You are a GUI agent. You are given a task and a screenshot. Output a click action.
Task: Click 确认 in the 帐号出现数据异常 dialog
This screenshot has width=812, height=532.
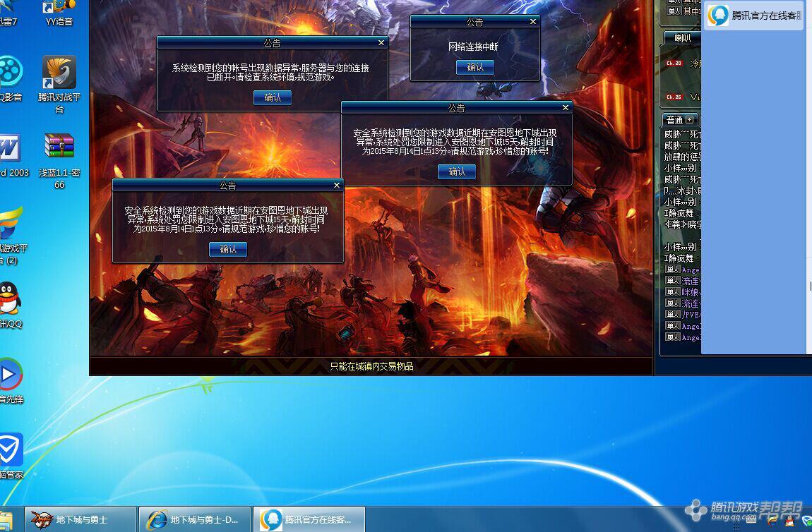[x=273, y=97]
